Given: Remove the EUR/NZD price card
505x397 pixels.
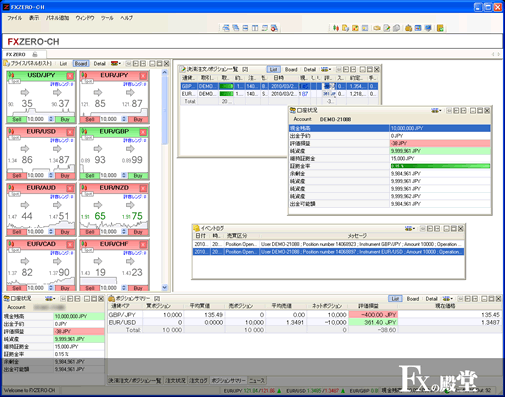Looking at the screenshot, I should pyautogui.click(x=143, y=188).
